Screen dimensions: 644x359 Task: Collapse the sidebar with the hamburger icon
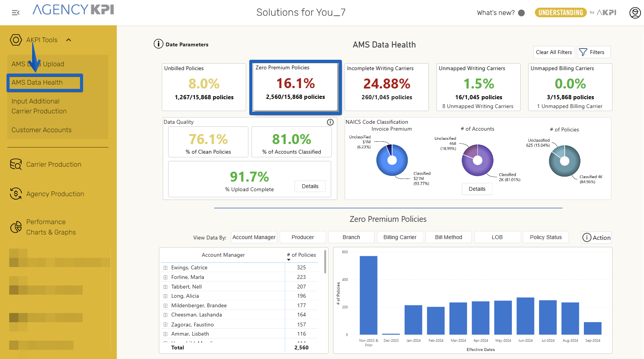click(16, 13)
